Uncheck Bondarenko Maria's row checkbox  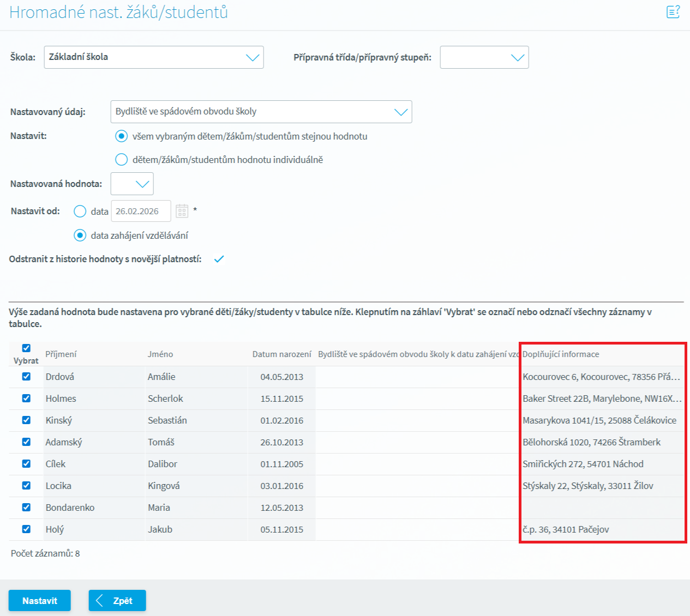coord(26,508)
